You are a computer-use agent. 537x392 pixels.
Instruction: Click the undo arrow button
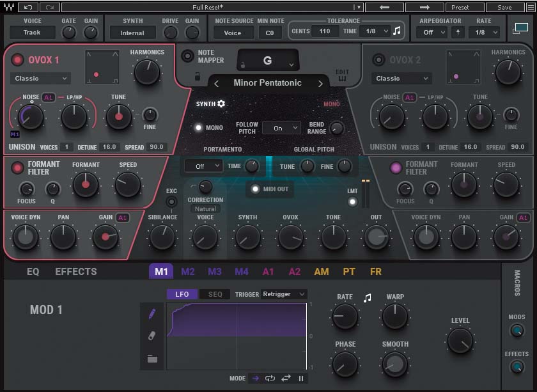pyautogui.click(x=27, y=7)
